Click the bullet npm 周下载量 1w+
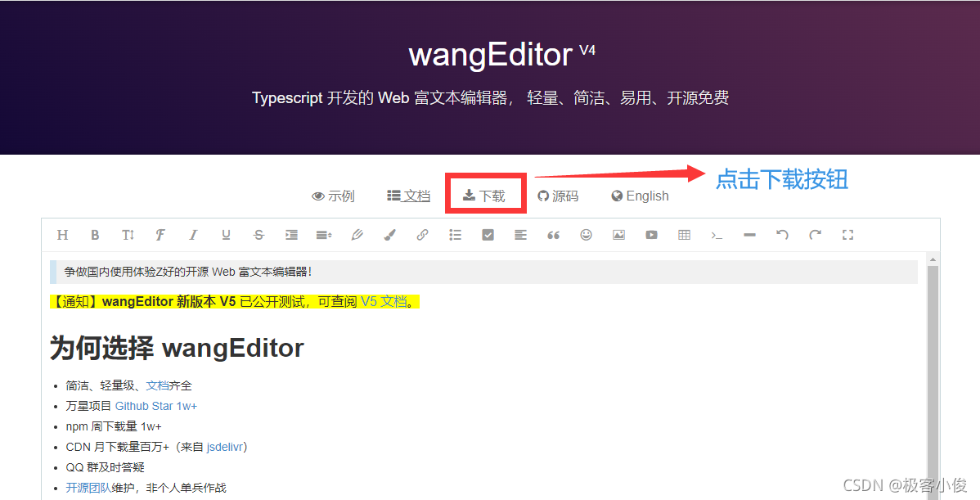980x500 pixels. point(114,427)
